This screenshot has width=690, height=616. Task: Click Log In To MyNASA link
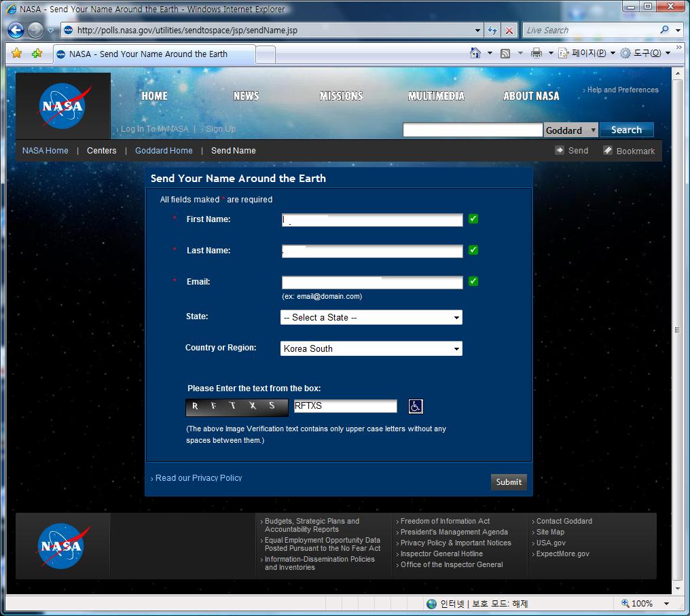[x=154, y=129]
